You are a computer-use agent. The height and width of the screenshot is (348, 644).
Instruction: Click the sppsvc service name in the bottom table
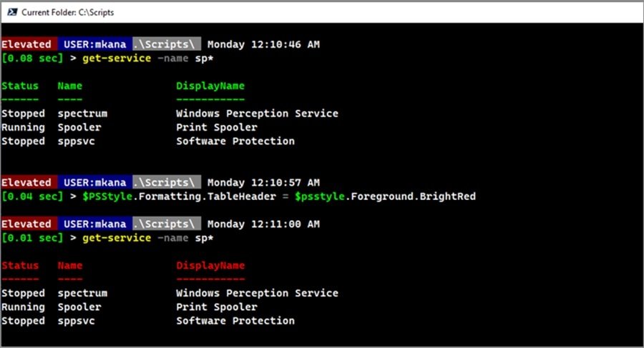tap(76, 321)
